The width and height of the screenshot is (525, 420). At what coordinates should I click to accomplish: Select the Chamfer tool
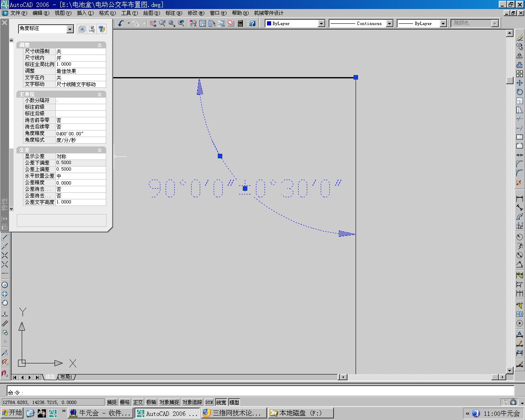[x=520, y=164]
